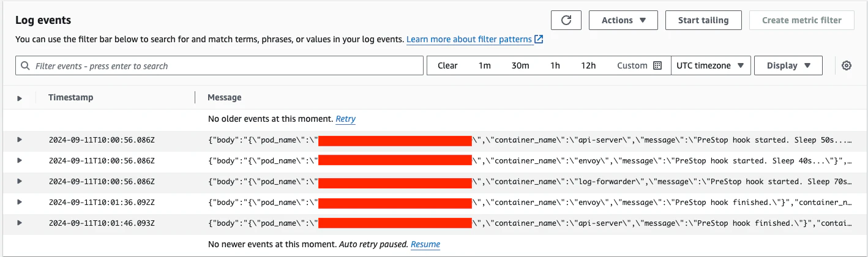The width and height of the screenshot is (868, 257).
Task: Open the Actions dropdown menu
Action: pos(623,20)
